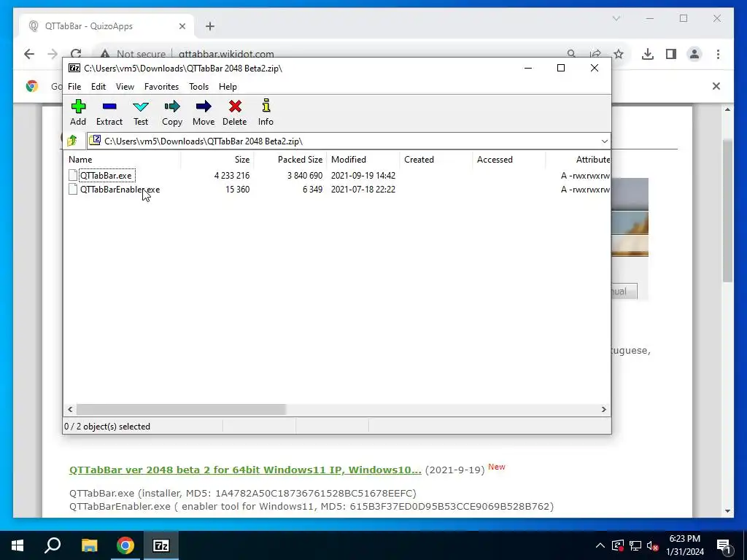Click modified date 2021-07-18 22:22
The image size is (747, 560).
tap(363, 190)
